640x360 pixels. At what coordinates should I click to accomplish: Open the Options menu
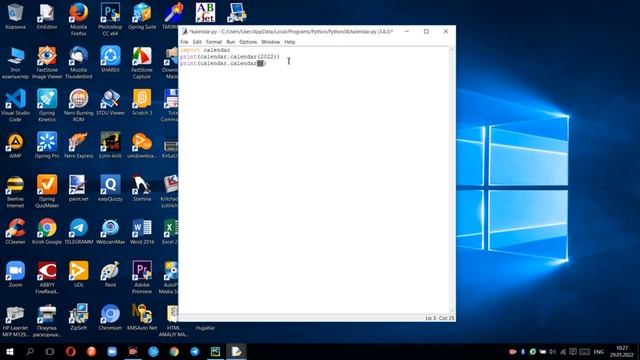coord(248,42)
